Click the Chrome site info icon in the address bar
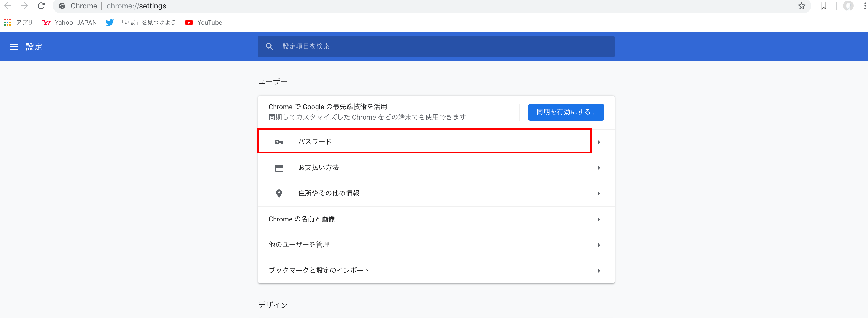868x318 pixels. pyautogui.click(x=62, y=6)
